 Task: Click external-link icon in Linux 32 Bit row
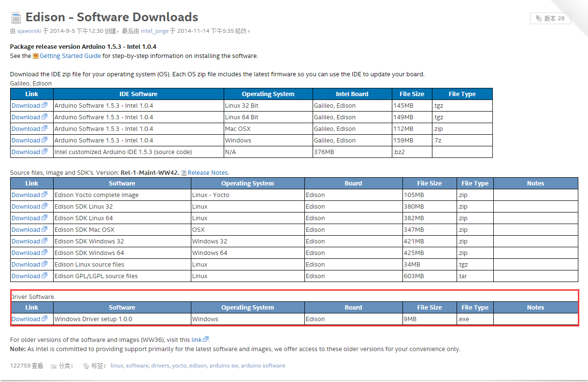click(x=44, y=105)
